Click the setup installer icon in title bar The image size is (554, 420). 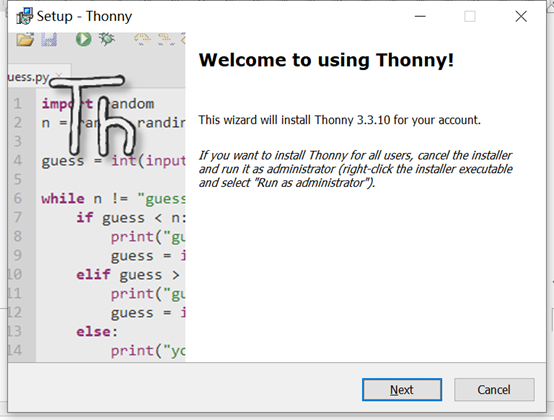point(24,16)
